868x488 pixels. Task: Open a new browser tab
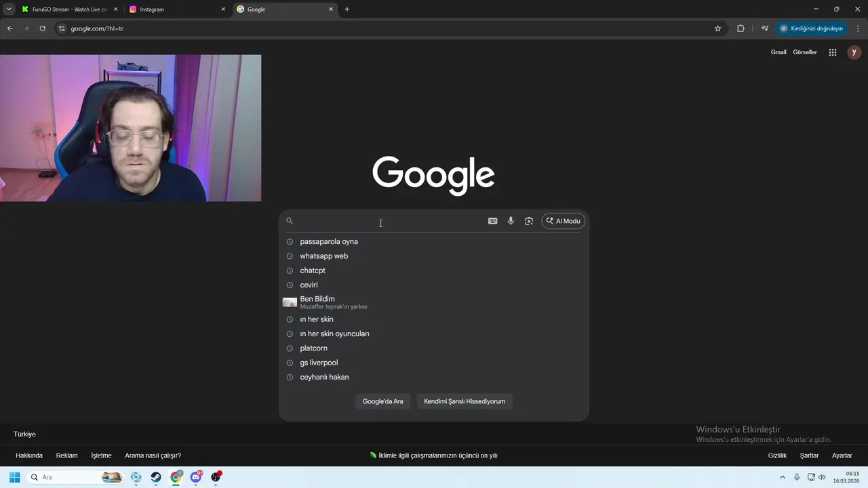[x=347, y=9]
